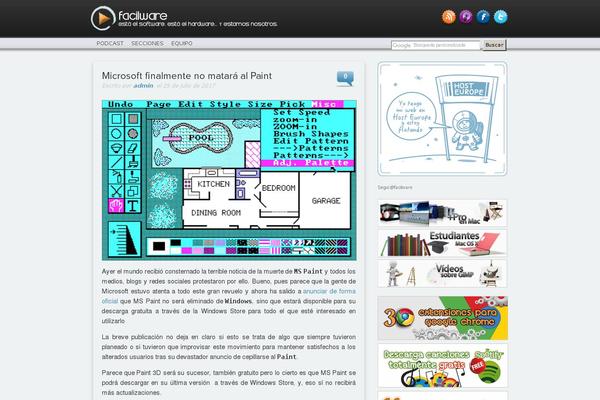Click the tagline 'está el software, está el hardware'
Viewport: 600px width, 400px height.
coord(198,24)
